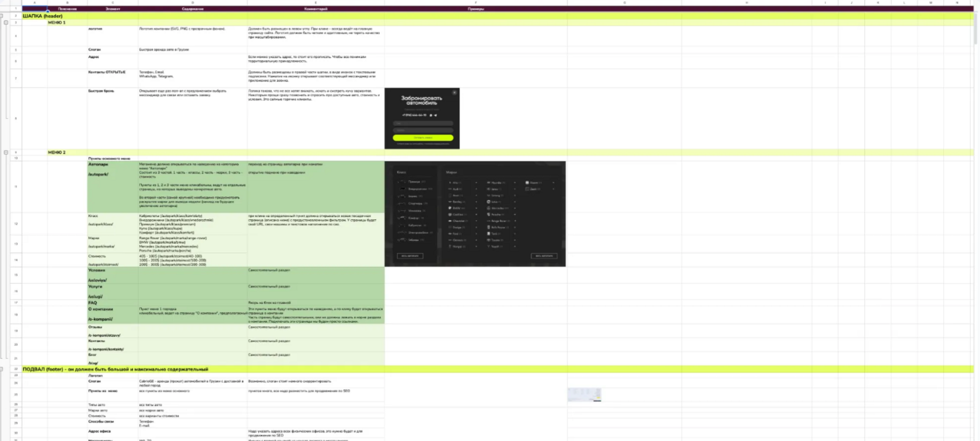The image size is (980, 441).
Task: Collapse the МЕНЮ 2 row group
Action: point(6,152)
